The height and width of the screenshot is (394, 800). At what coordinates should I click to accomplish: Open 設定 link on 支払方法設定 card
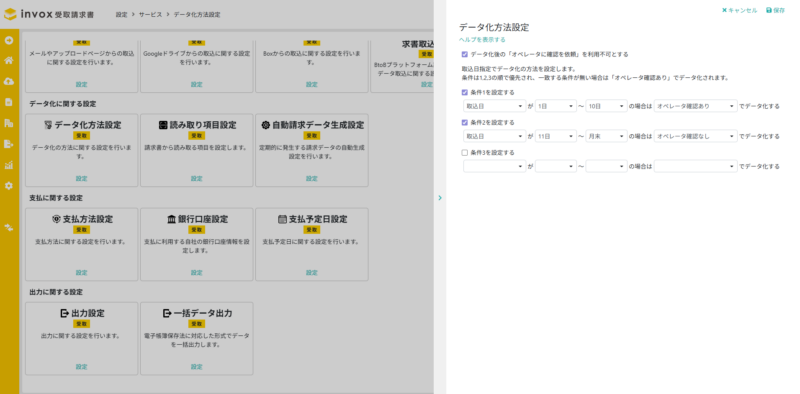point(82,273)
